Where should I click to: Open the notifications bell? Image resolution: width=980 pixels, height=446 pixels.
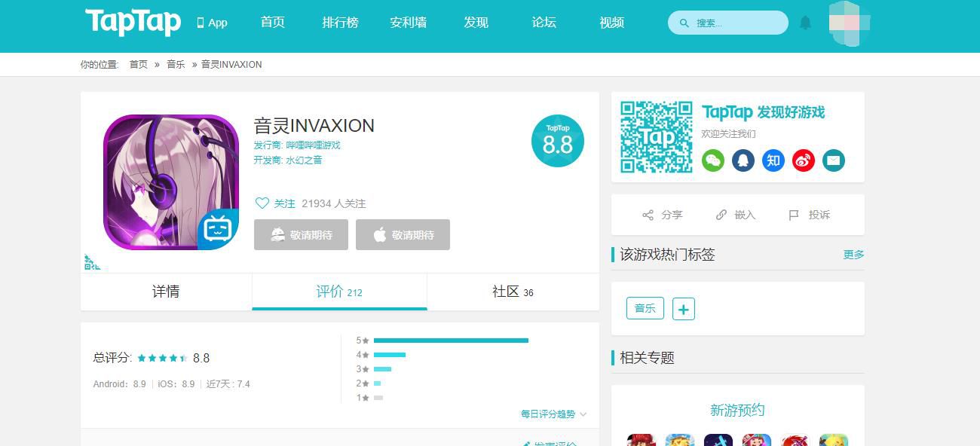[x=805, y=23]
